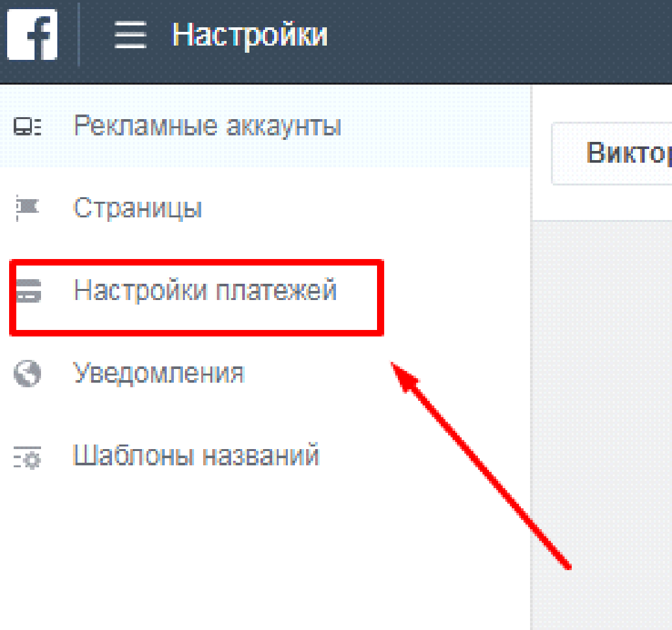
Task: Open the hamburger menu next to Настройки
Action: 130,35
